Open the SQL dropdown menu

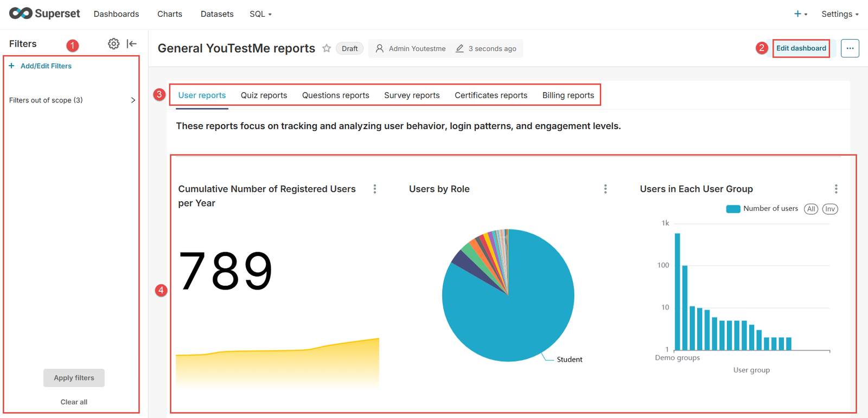point(260,14)
